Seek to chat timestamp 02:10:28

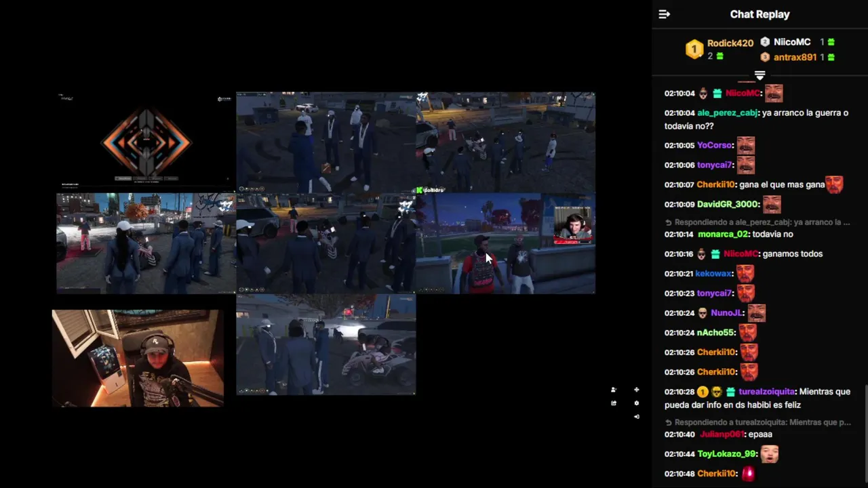(679, 392)
